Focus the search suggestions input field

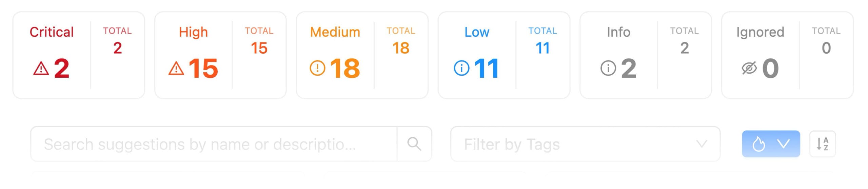(x=214, y=144)
